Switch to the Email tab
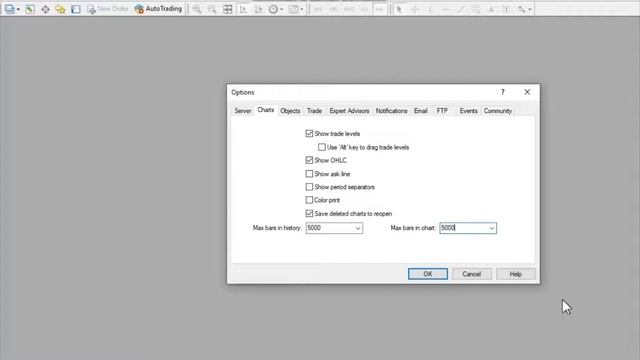This screenshot has height=360, width=640. 420,111
